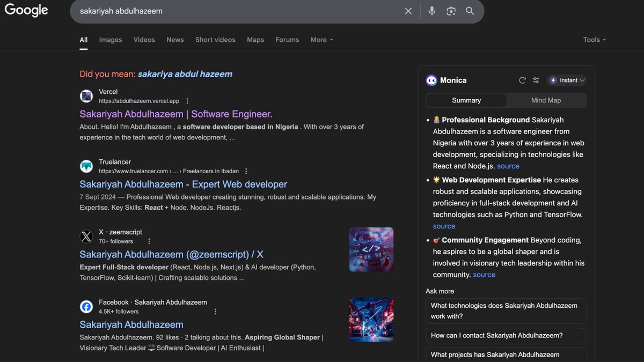
Task: Click the abdulhazeem.vercel.app URL text
Action: (139, 101)
